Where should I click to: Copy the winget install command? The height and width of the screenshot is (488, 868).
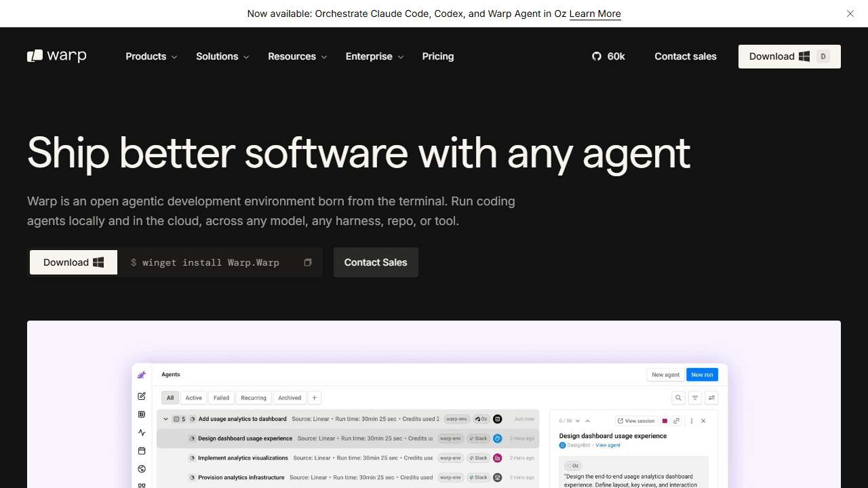pyautogui.click(x=308, y=262)
